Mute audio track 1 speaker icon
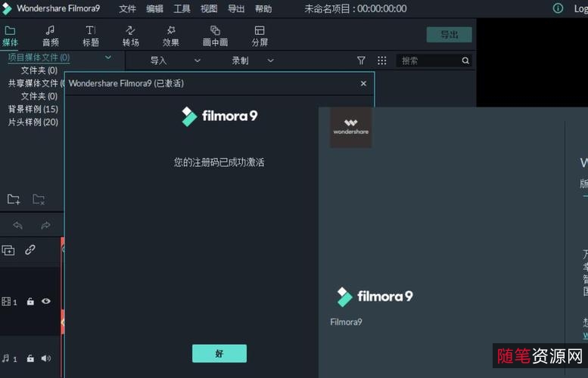This screenshot has height=378, width=588. point(46,358)
